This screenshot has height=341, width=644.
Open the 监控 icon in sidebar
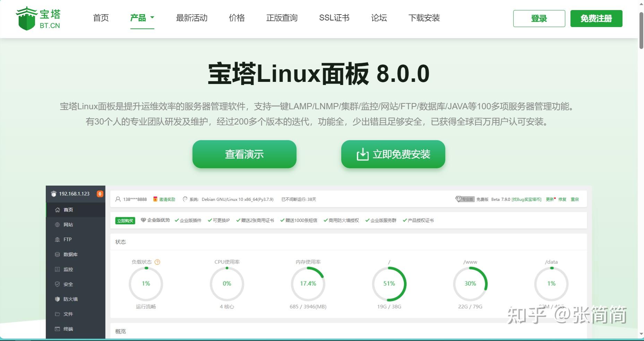pyautogui.click(x=58, y=270)
